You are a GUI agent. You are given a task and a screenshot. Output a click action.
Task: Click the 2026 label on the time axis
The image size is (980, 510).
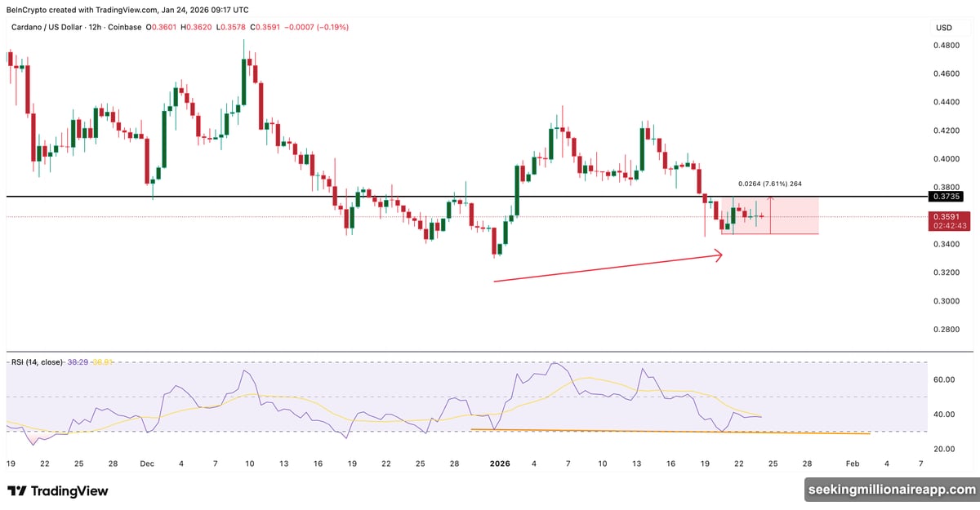click(x=498, y=463)
